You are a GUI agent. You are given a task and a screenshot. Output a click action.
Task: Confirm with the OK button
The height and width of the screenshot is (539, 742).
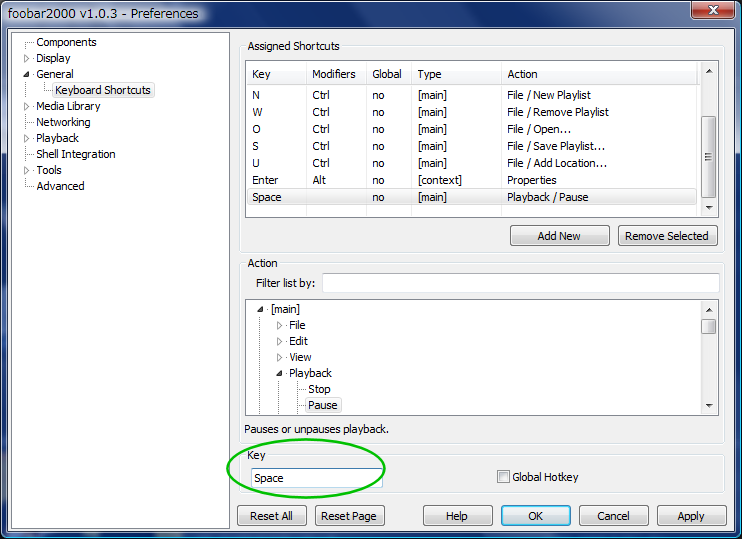click(536, 516)
